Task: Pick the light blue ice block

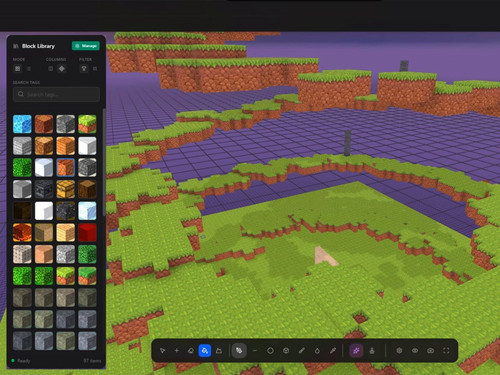Action: [87, 210]
